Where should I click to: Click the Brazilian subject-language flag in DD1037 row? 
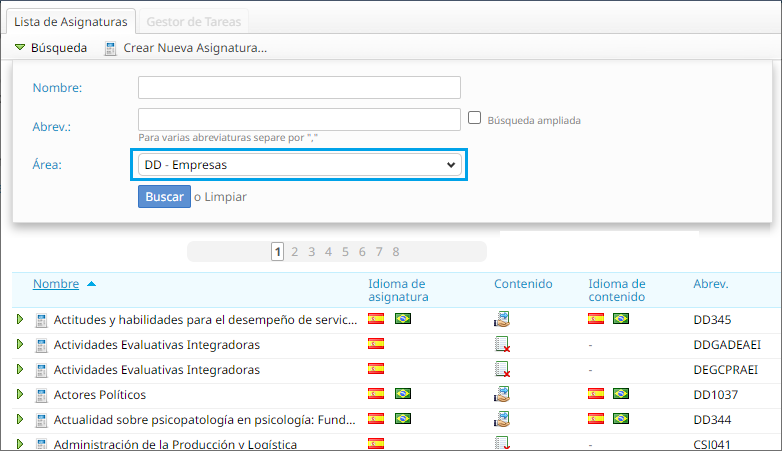403,394
